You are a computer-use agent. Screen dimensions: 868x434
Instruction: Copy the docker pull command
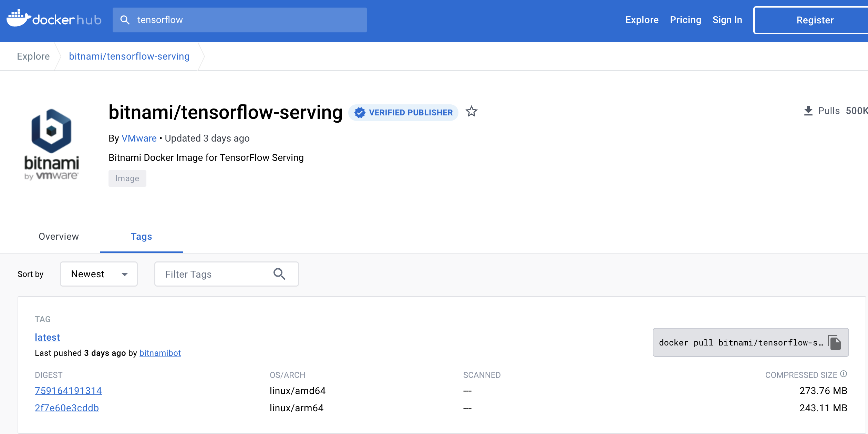[835, 342]
